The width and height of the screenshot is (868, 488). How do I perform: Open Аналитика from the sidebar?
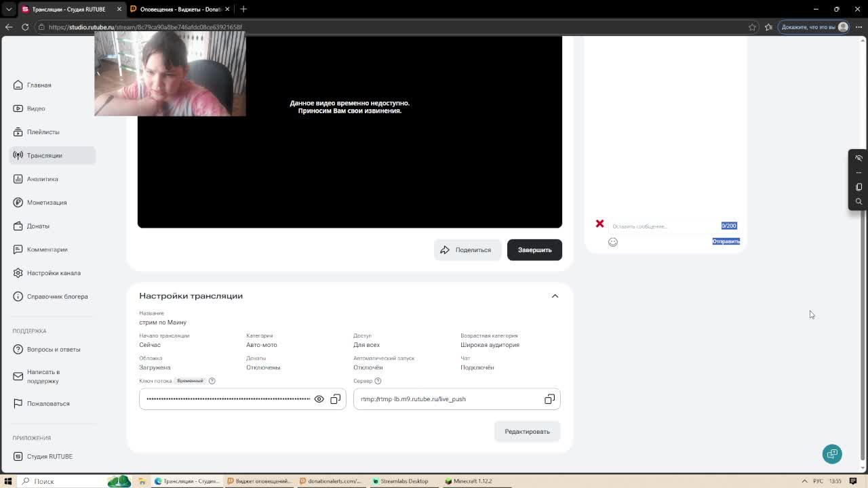pyautogui.click(x=42, y=179)
